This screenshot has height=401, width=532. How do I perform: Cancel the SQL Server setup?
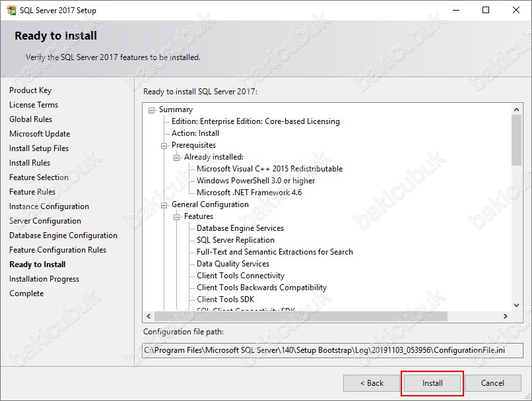(492, 383)
